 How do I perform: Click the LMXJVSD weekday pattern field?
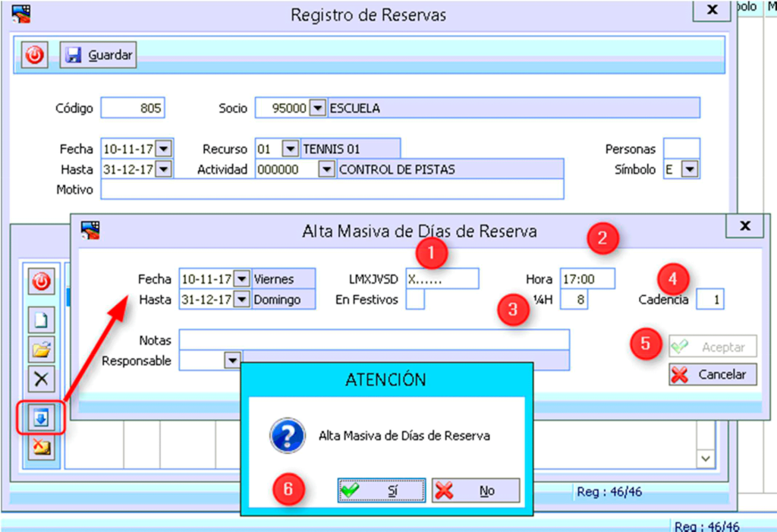(442, 279)
